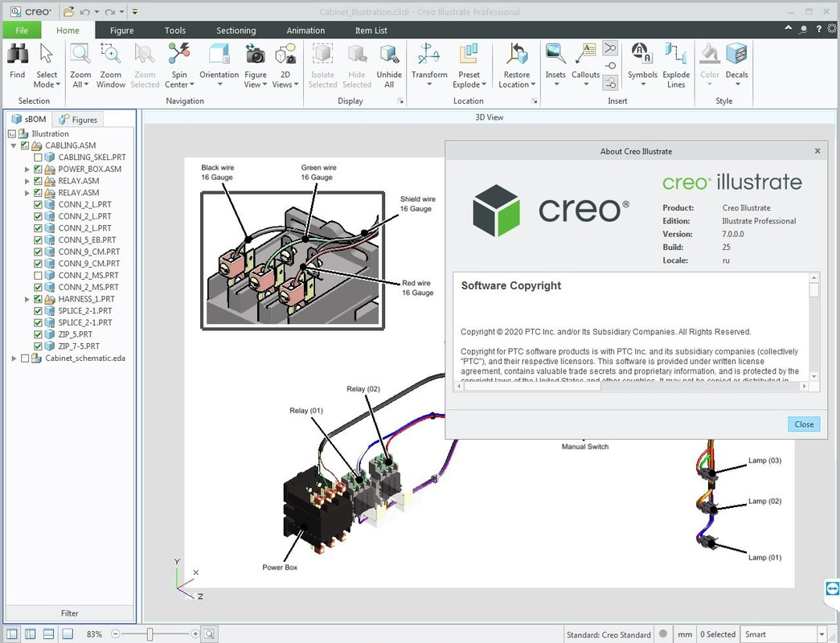Switch to the Sectioning ribbon tab

[236, 31]
